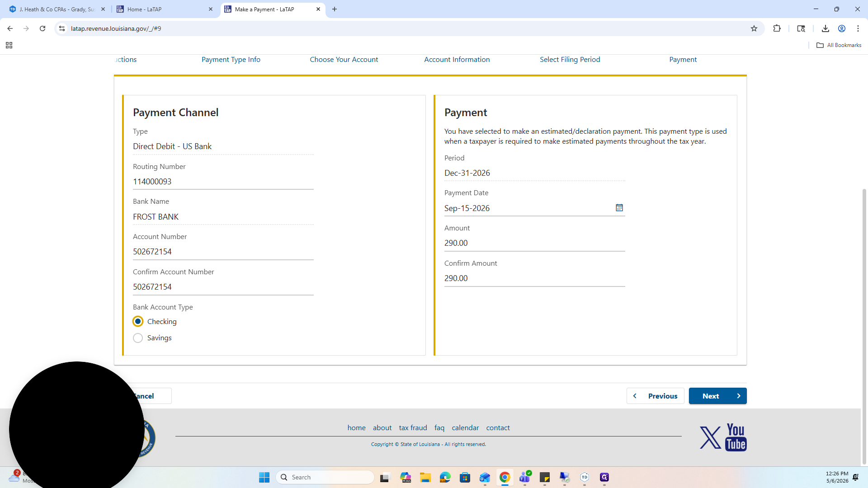Open Outlook from the taskbar
The width and height of the screenshot is (868, 488).
485,477
